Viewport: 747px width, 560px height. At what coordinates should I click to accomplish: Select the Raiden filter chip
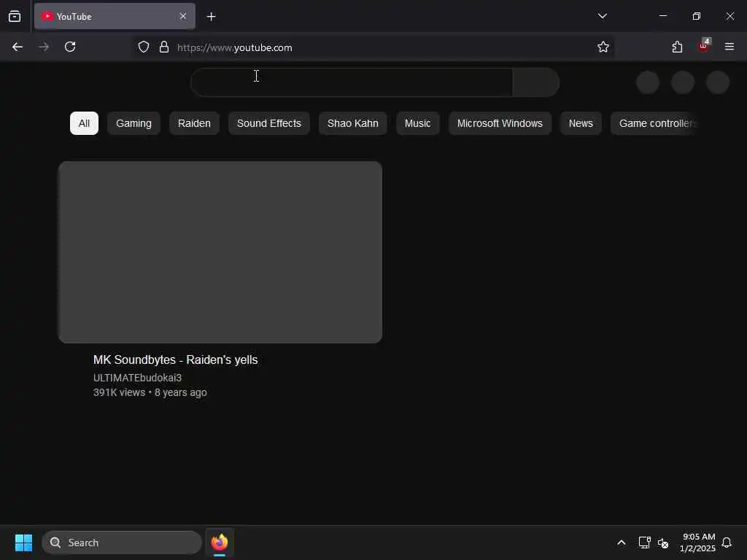(194, 123)
